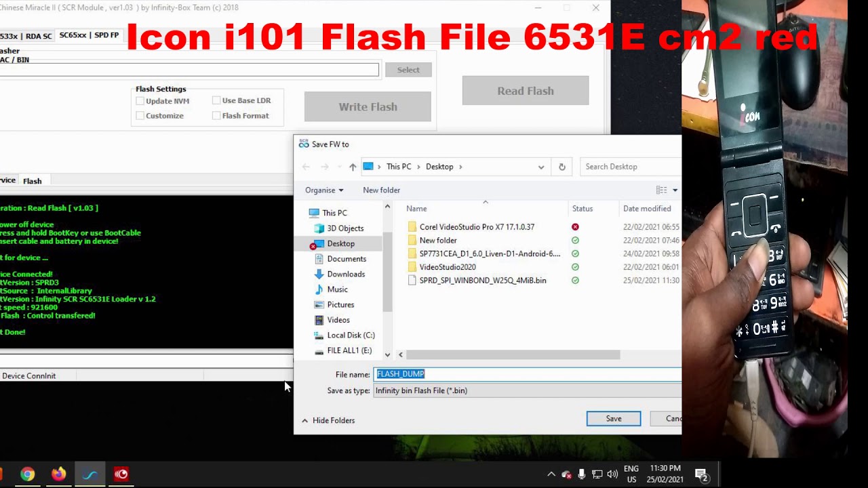Open Organise dropdown menu

coord(324,190)
